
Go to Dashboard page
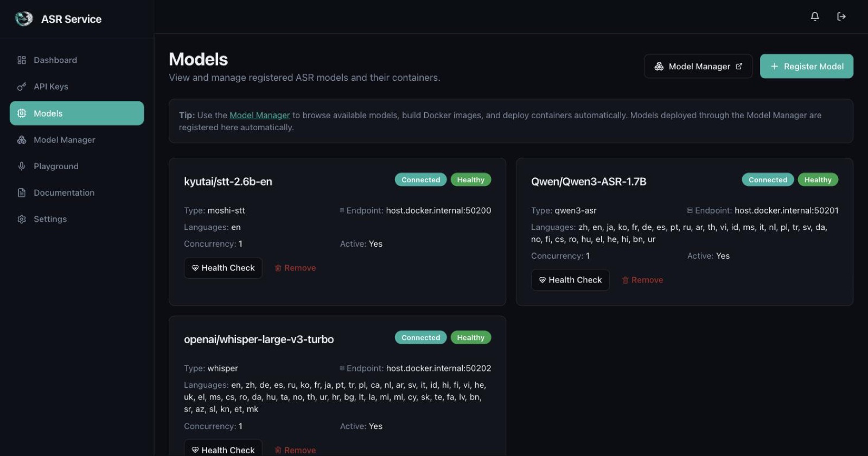point(77,60)
